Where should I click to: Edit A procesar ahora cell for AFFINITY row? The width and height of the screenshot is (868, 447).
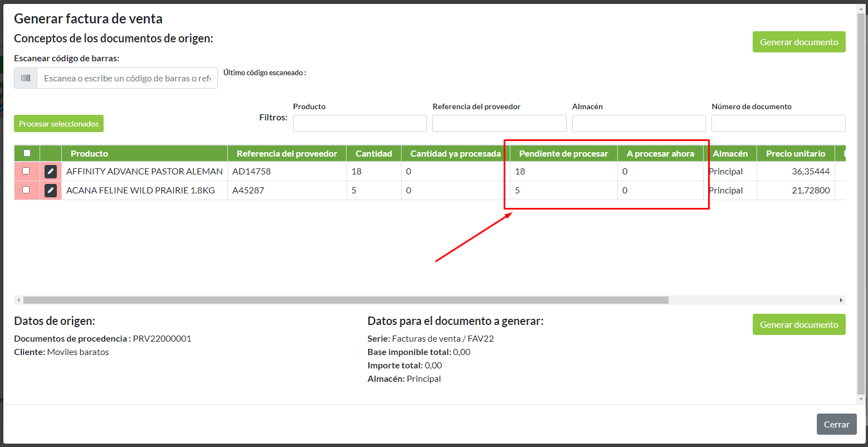click(x=660, y=172)
